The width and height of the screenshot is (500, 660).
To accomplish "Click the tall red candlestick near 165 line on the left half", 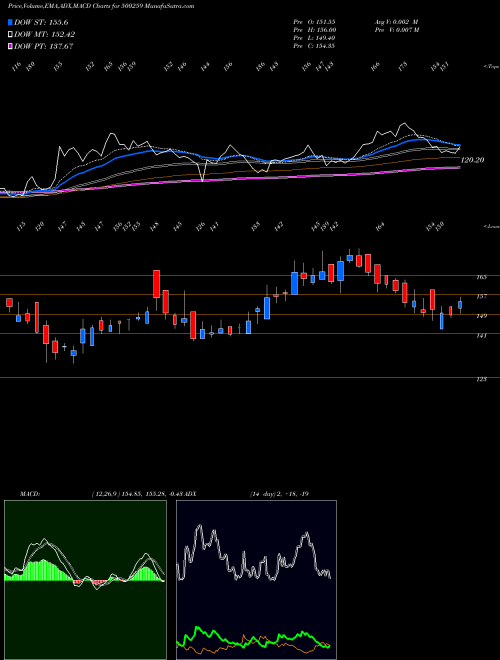I will pyautogui.click(x=156, y=284).
